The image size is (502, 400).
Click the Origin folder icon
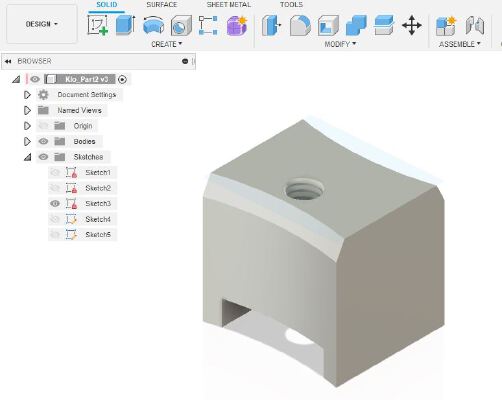coord(60,126)
